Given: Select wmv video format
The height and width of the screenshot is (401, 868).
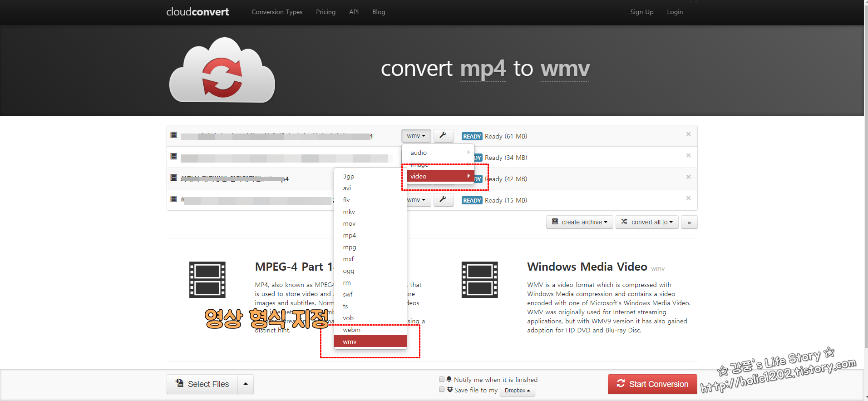Looking at the screenshot, I should pos(370,342).
